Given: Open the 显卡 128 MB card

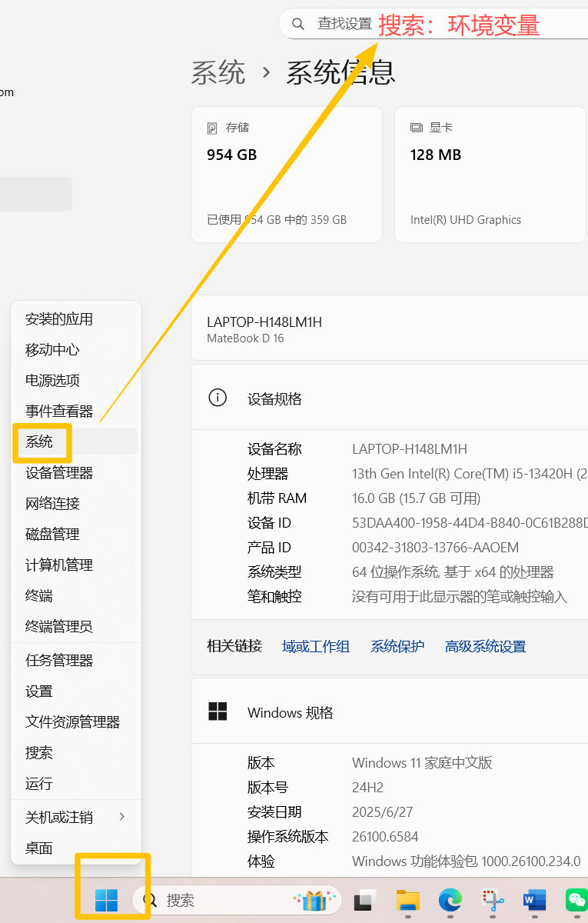Looking at the screenshot, I should pyautogui.click(x=491, y=175).
